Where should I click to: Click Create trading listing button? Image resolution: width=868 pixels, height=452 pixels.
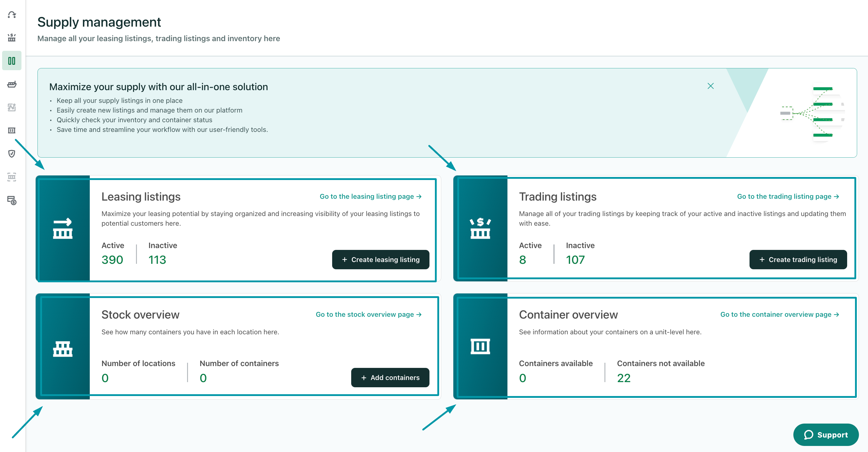[798, 259]
